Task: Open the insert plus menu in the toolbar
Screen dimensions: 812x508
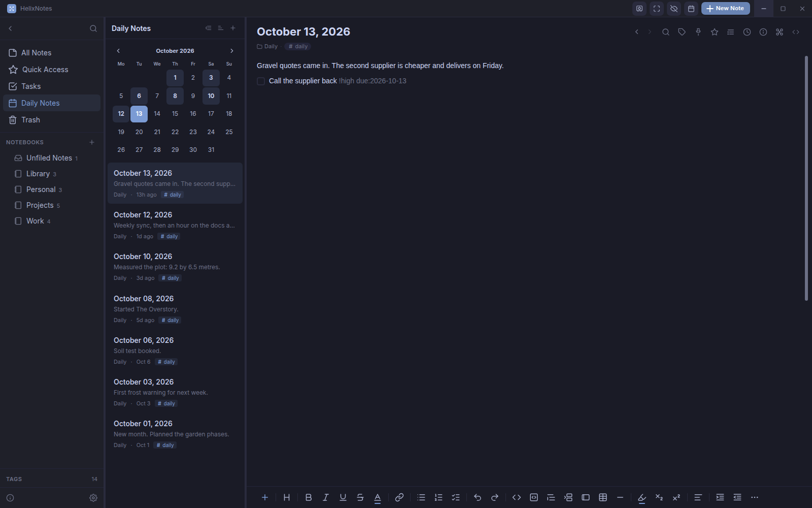Action: (x=265, y=497)
